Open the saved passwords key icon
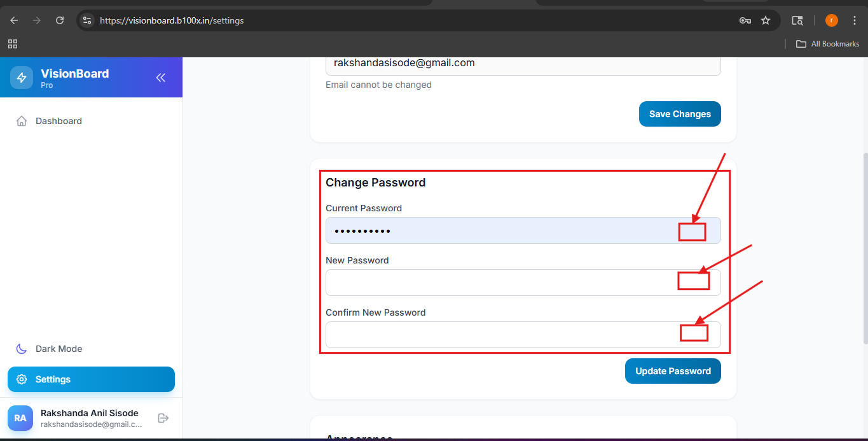Image resolution: width=868 pixels, height=441 pixels. coord(745,20)
